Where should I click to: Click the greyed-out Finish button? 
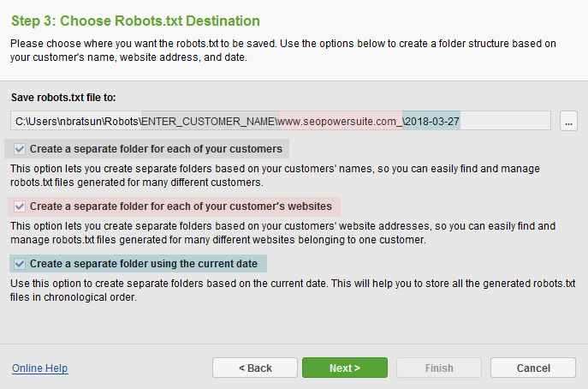coord(439,368)
